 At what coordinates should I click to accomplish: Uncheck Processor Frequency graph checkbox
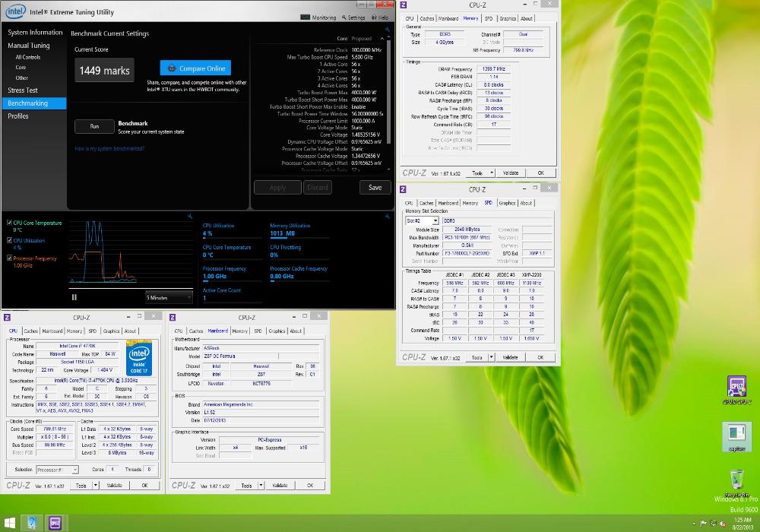pyautogui.click(x=9, y=258)
